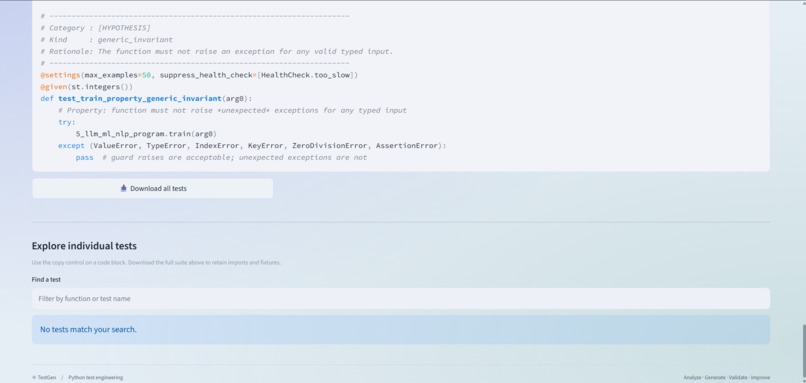The width and height of the screenshot is (806, 383).
Task: Click the 'Find a test' label
Action: point(46,280)
